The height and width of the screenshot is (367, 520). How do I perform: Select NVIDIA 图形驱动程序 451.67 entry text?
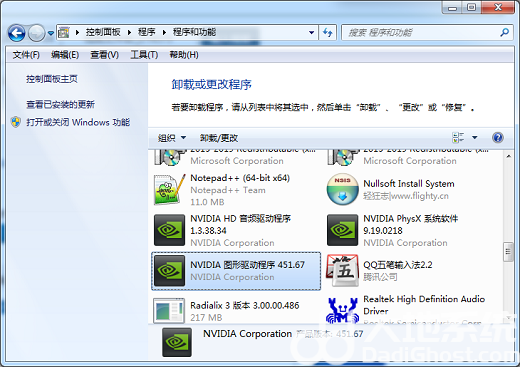click(x=247, y=265)
